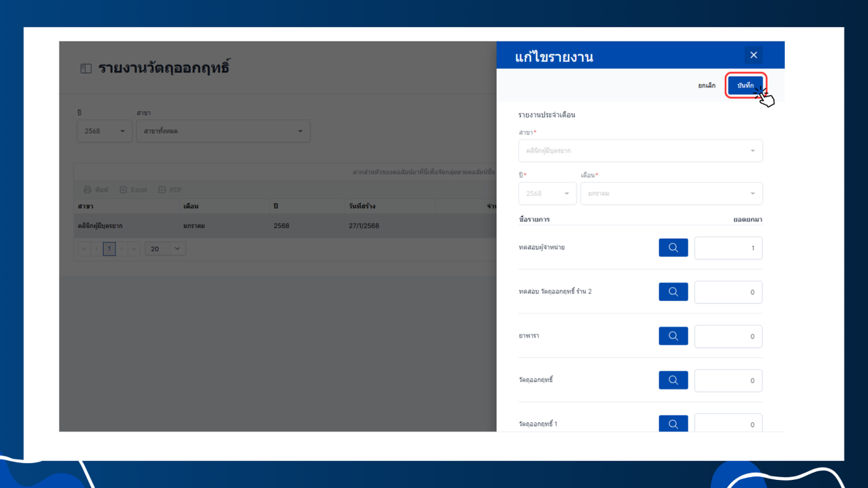
Task: Open the page size 20 selector
Action: pyautogui.click(x=165, y=249)
